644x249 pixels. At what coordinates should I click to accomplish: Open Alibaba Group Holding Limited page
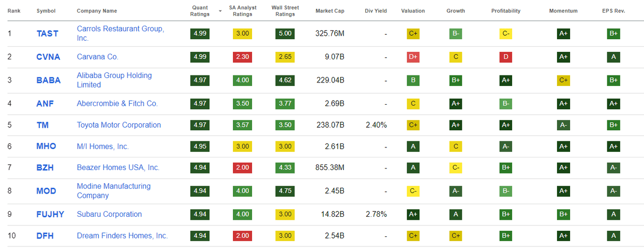tap(114, 80)
